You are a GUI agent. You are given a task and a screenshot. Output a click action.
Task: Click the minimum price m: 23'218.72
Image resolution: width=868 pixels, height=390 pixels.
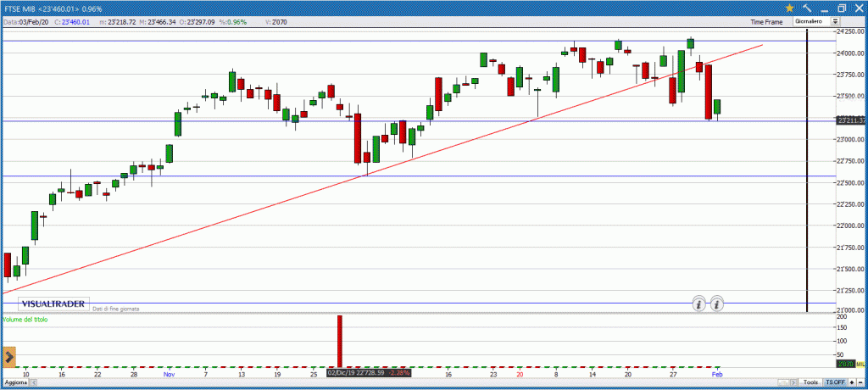point(117,21)
